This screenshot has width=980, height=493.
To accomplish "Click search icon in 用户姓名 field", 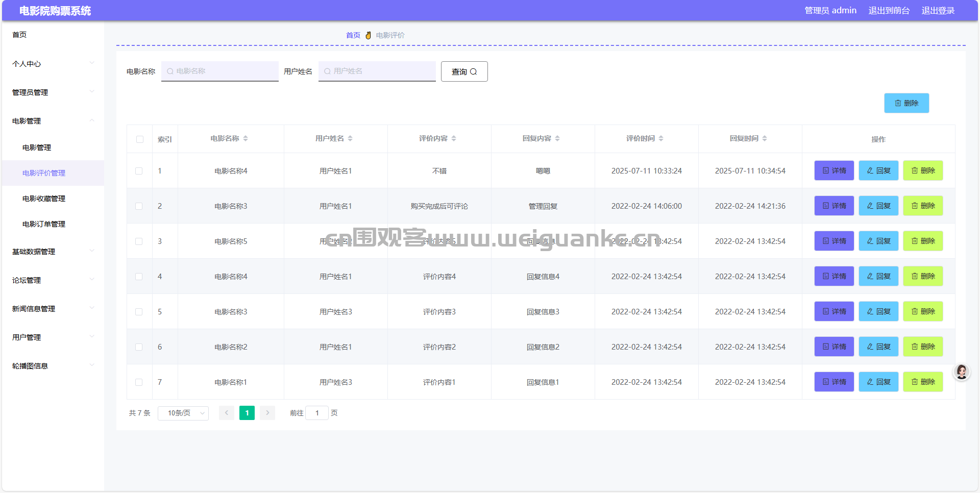I will (x=327, y=71).
